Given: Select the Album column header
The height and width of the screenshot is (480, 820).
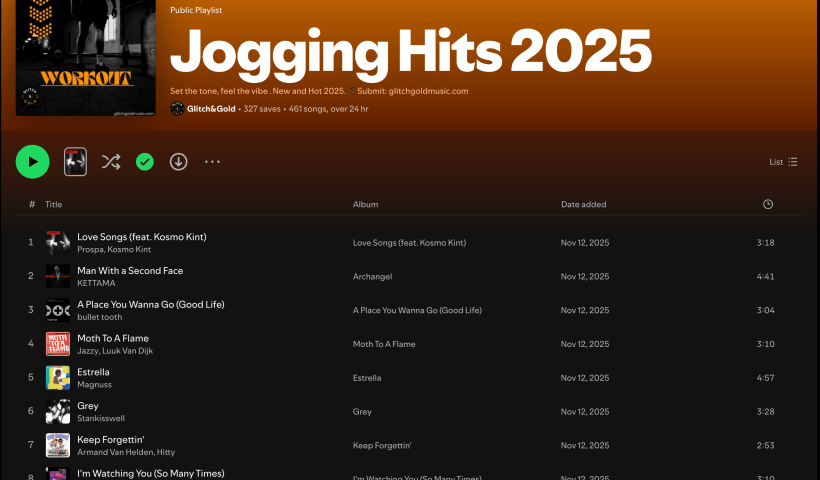Looking at the screenshot, I should [x=365, y=204].
